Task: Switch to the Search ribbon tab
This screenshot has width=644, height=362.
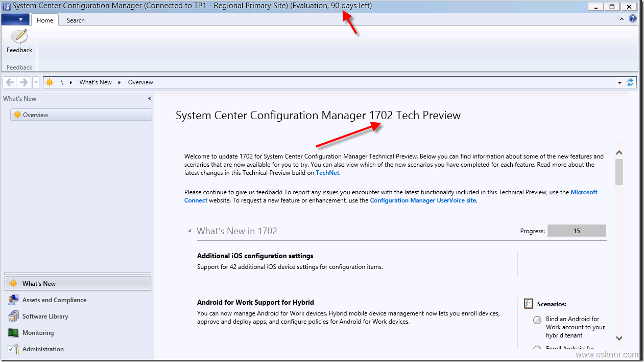Action: [x=76, y=20]
